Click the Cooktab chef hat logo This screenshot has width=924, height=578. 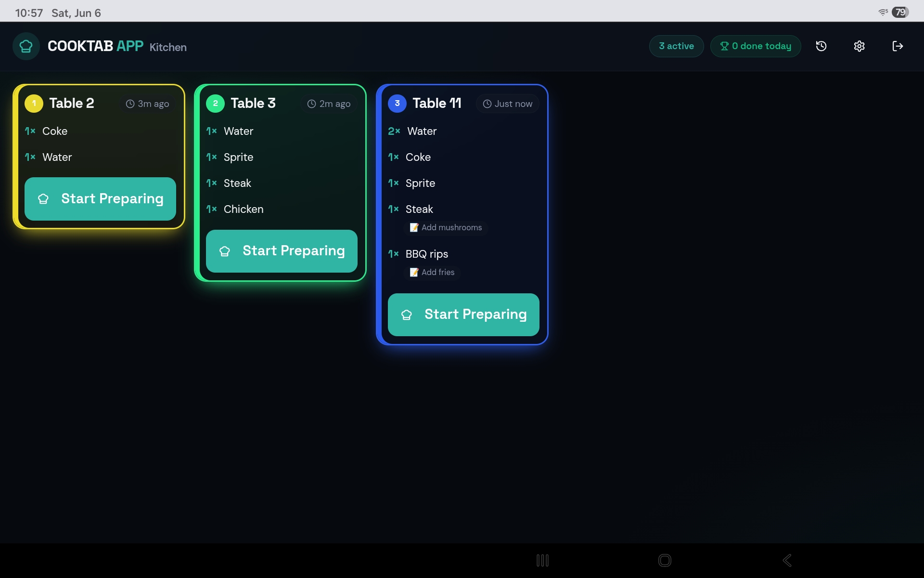pyautogui.click(x=26, y=46)
